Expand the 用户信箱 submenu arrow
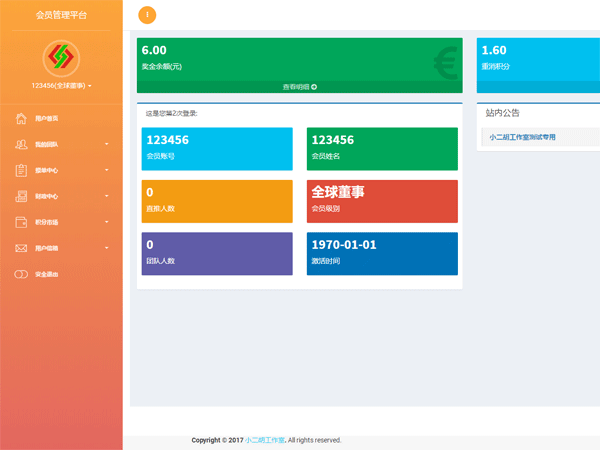Screen dimensions: 600x450 click(x=106, y=248)
